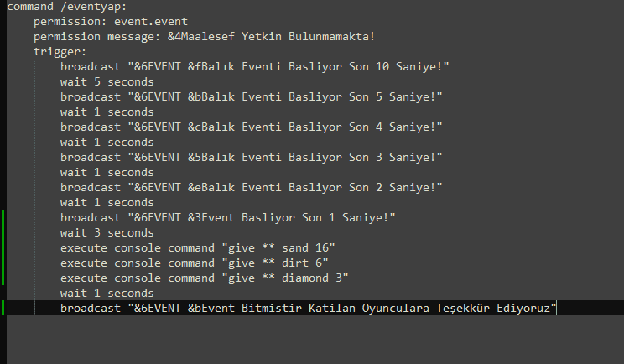Click the 'wait 5 seconds' line

coord(107,82)
